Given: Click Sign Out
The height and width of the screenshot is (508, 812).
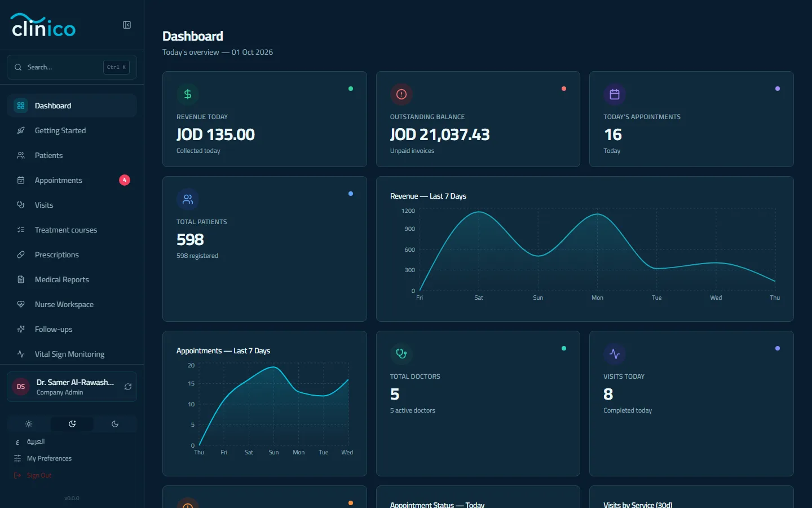Looking at the screenshot, I should [39, 475].
